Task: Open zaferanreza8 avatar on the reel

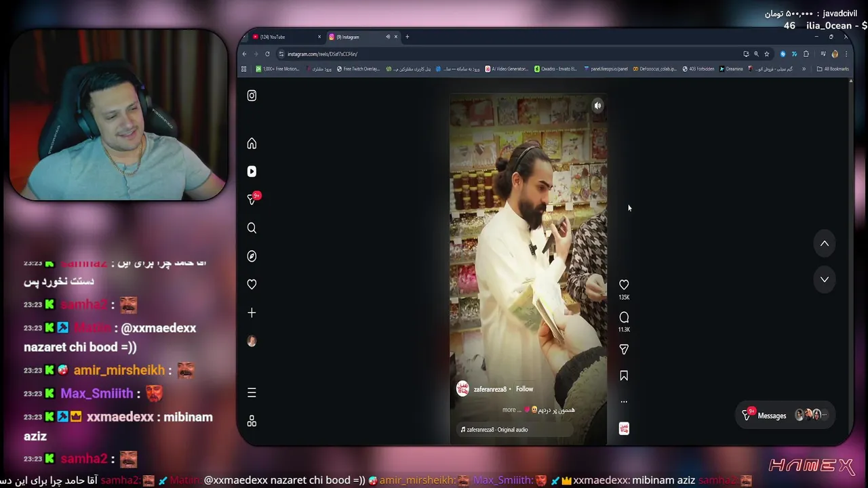Action: pyautogui.click(x=462, y=389)
